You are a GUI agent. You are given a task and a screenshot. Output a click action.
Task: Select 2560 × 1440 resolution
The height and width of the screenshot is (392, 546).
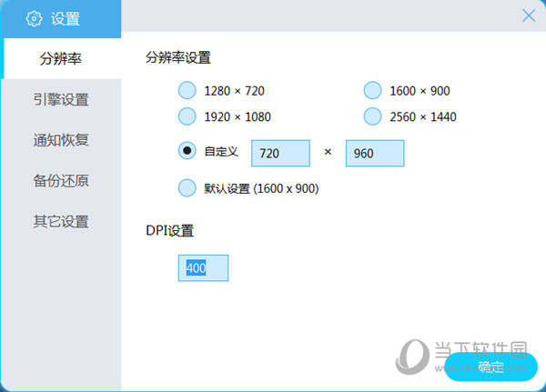click(x=372, y=116)
